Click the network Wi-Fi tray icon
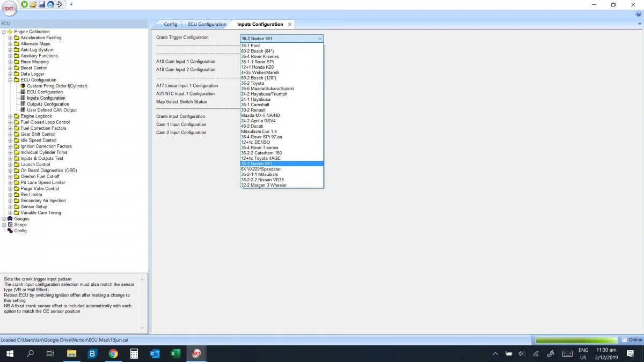 pos(535,353)
